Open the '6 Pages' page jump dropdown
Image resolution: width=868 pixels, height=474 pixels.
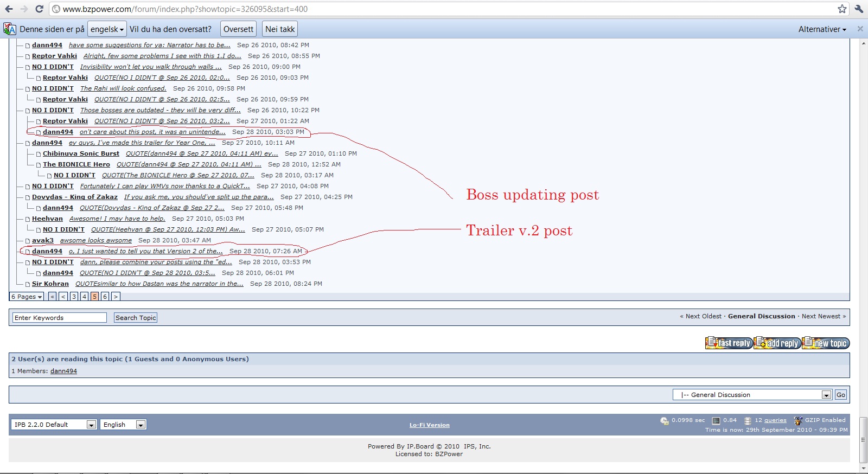click(x=27, y=297)
